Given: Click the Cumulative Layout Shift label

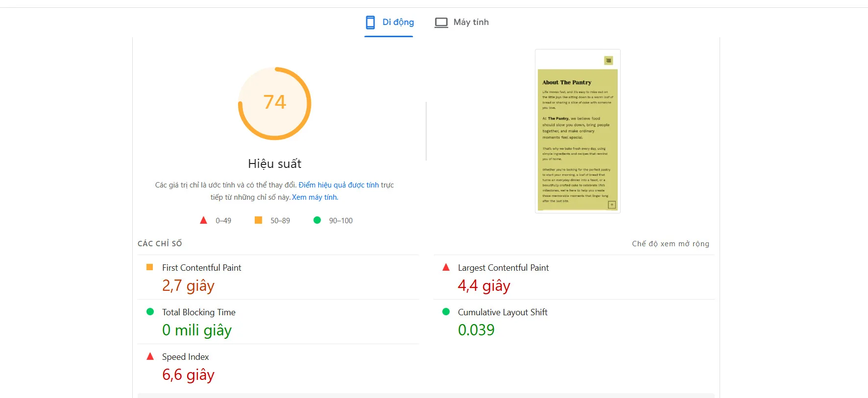Looking at the screenshot, I should pos(503,312).
